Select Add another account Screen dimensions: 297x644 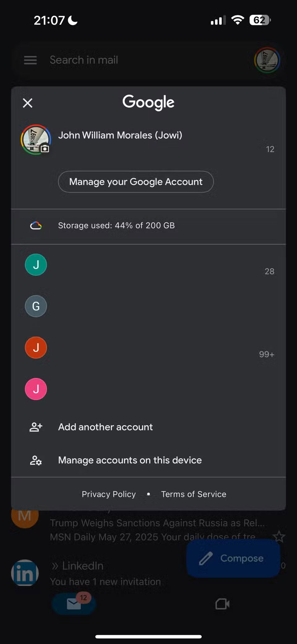coord(105,427)
